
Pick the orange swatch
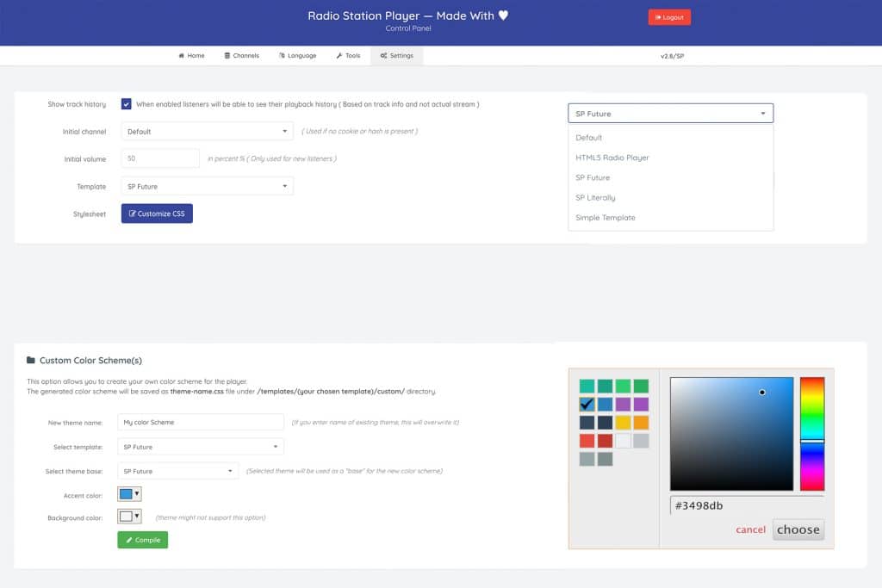point(641,423)
